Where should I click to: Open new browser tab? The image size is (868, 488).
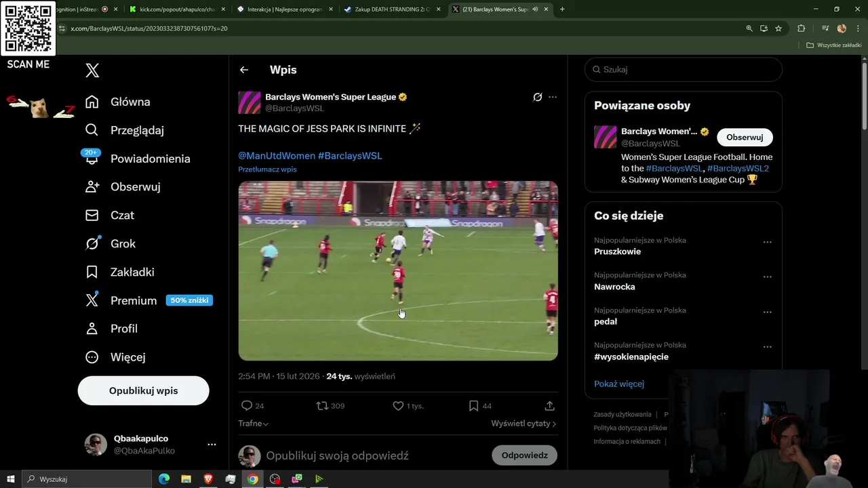point(562,9)
